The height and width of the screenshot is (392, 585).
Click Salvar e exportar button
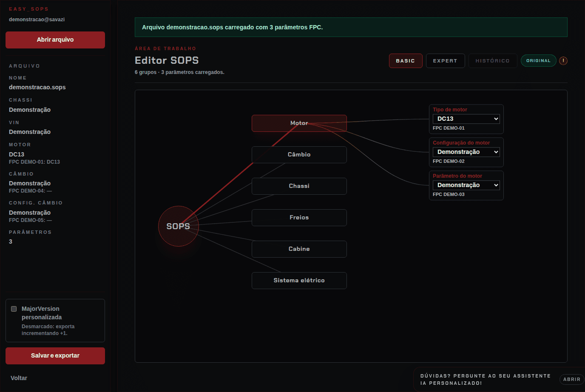(x=55, y=356)
